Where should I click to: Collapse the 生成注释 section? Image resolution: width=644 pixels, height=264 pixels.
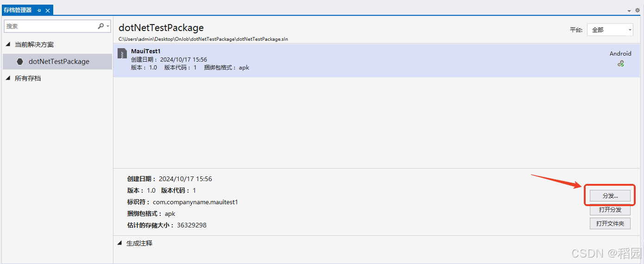coord(119,243)
